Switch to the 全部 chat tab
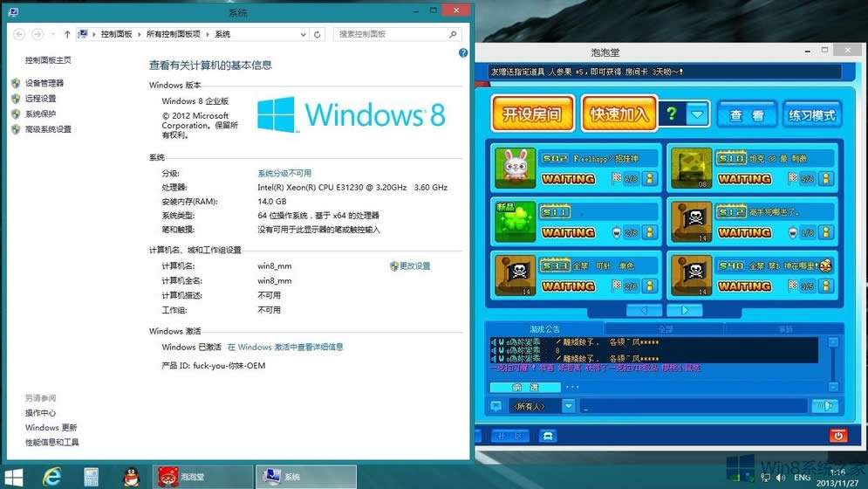Viewport: 868px width, 489px height. [665, 329]
